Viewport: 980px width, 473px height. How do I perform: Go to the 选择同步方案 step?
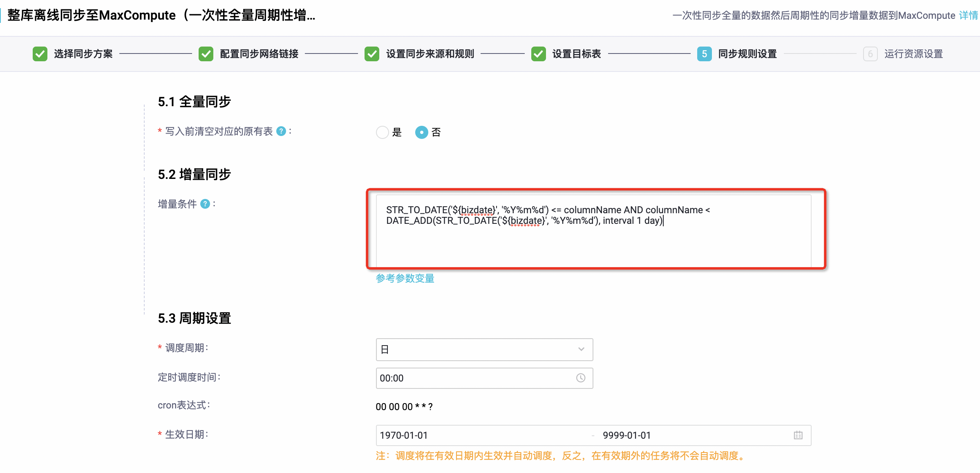(83, 54)
